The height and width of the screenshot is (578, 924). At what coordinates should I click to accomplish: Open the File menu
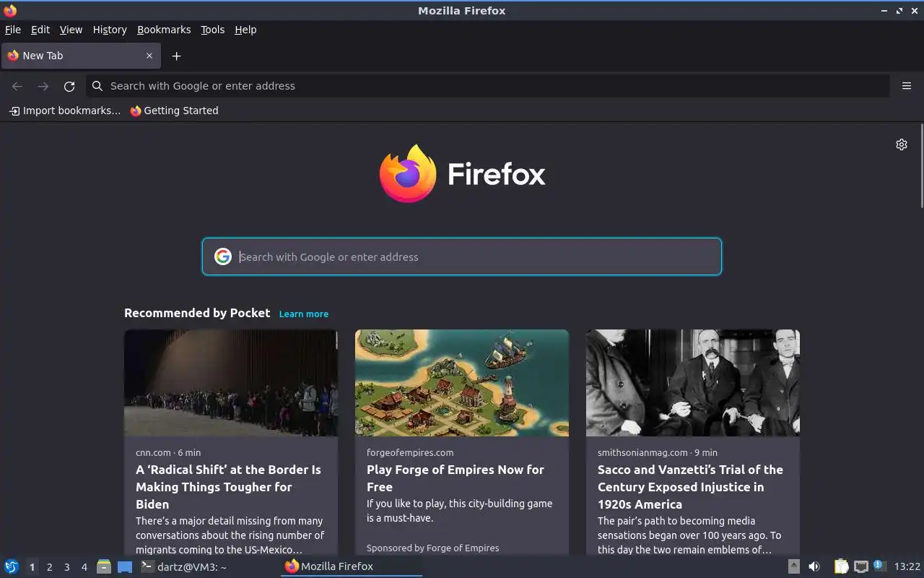click(x=13, y=30)
